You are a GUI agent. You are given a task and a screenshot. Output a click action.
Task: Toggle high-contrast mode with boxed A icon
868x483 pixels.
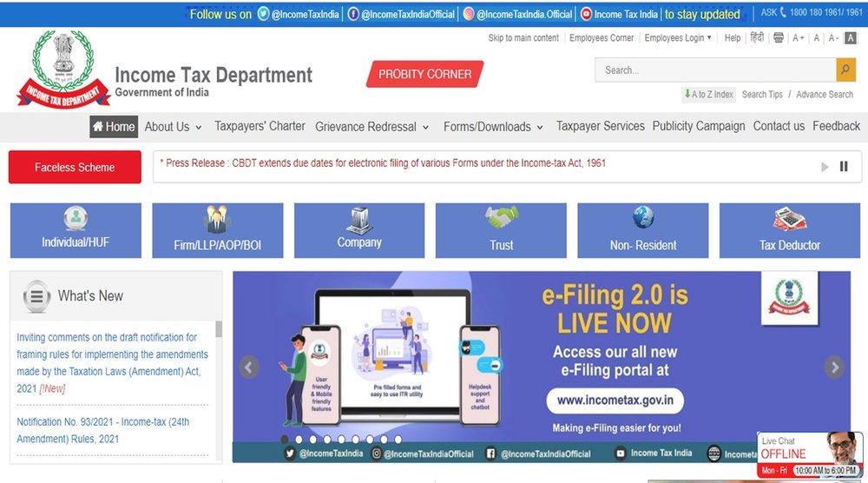click(x=851, y=38)
